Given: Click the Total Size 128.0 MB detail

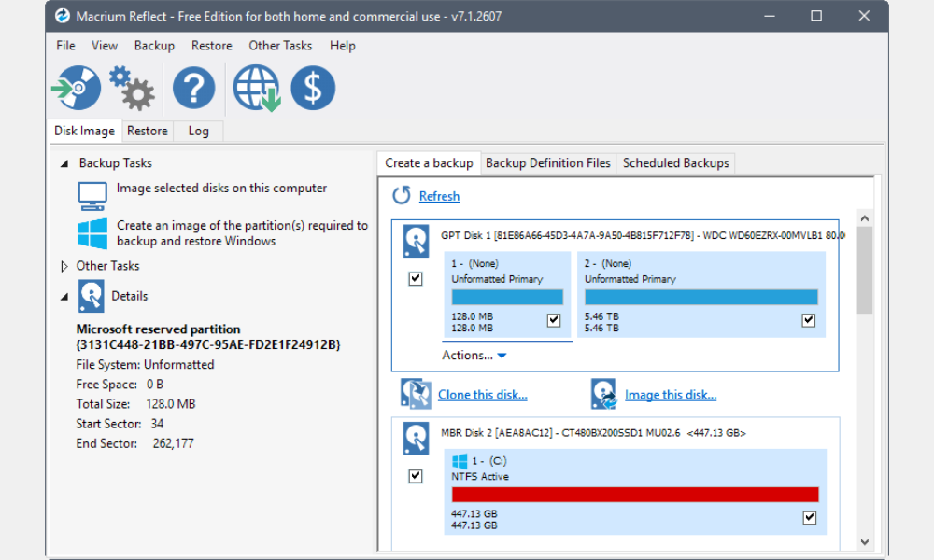Looking at the screenshot, I should point(135,404).
